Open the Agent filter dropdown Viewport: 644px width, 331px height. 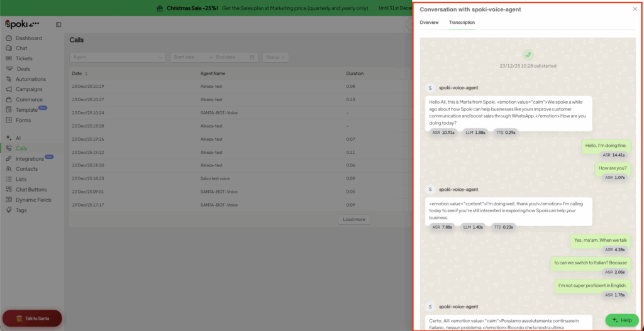pos(117,57)
